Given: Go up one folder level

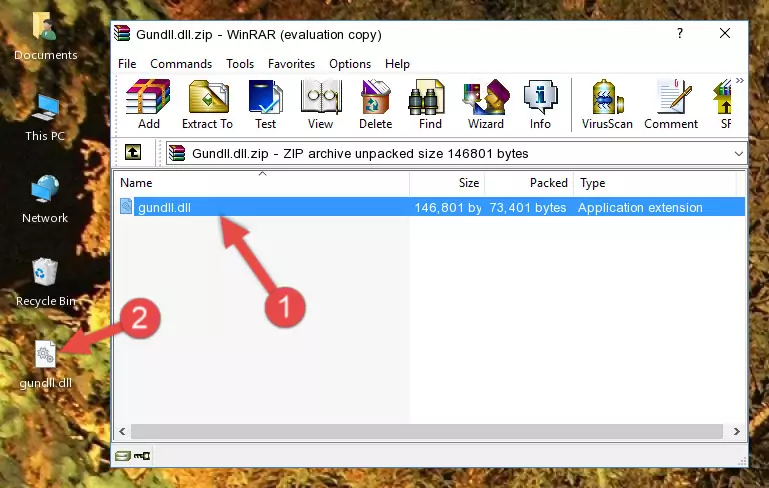Looking at the screenshot, I should click(133, 153).
